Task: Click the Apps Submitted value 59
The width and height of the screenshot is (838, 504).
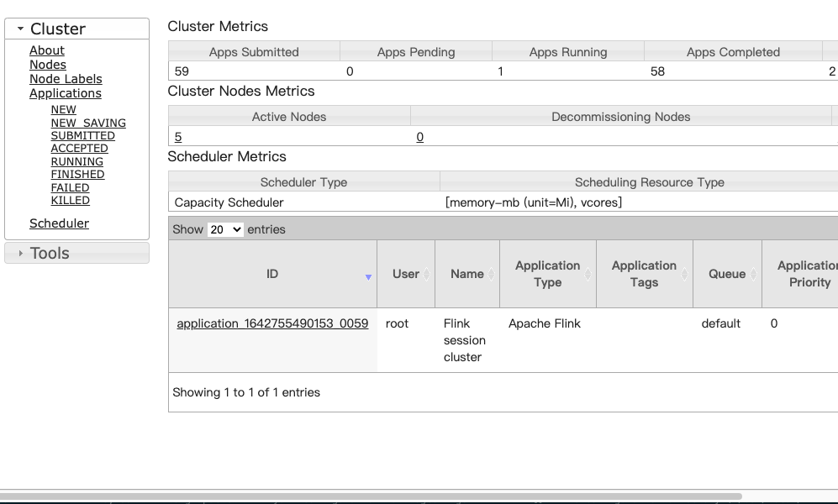Action: (182, 71)
